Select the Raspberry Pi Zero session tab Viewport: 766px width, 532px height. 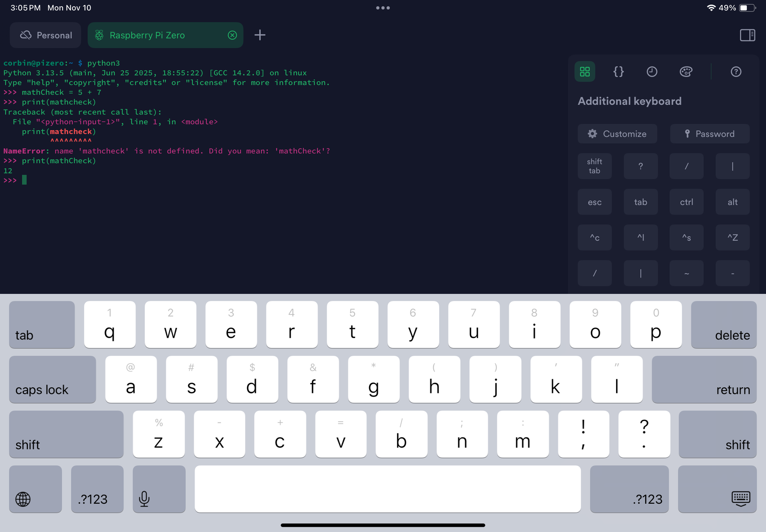(153, 35)
